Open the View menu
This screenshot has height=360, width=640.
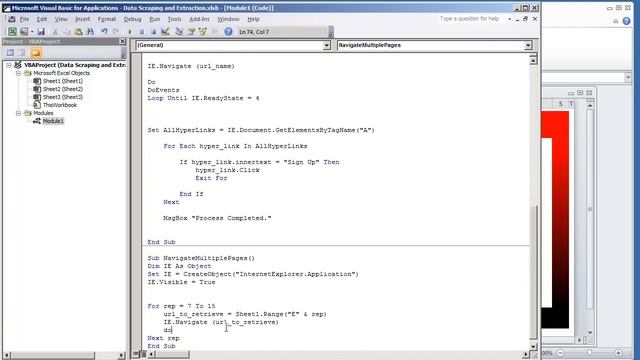click(61, 19)
